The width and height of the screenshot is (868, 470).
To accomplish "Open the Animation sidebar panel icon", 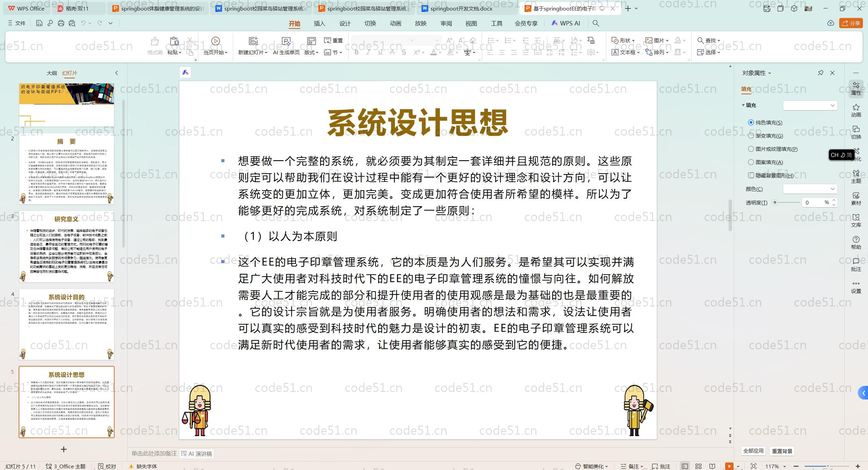I will 856,110.
